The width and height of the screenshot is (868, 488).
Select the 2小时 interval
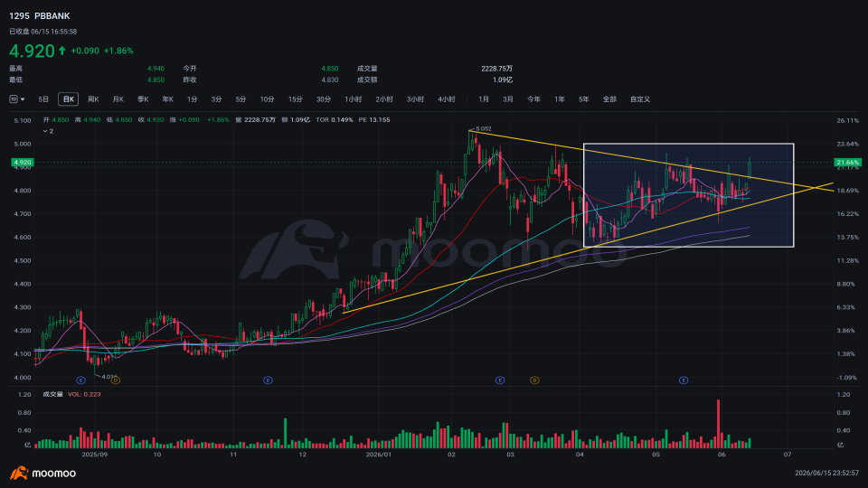pyautogui.click(x=384, y=99)
